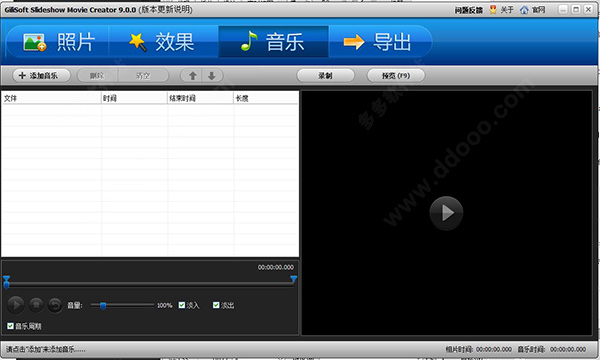Click the home icon next to 官网
The image size is (600, 360).
click(524, 10)
